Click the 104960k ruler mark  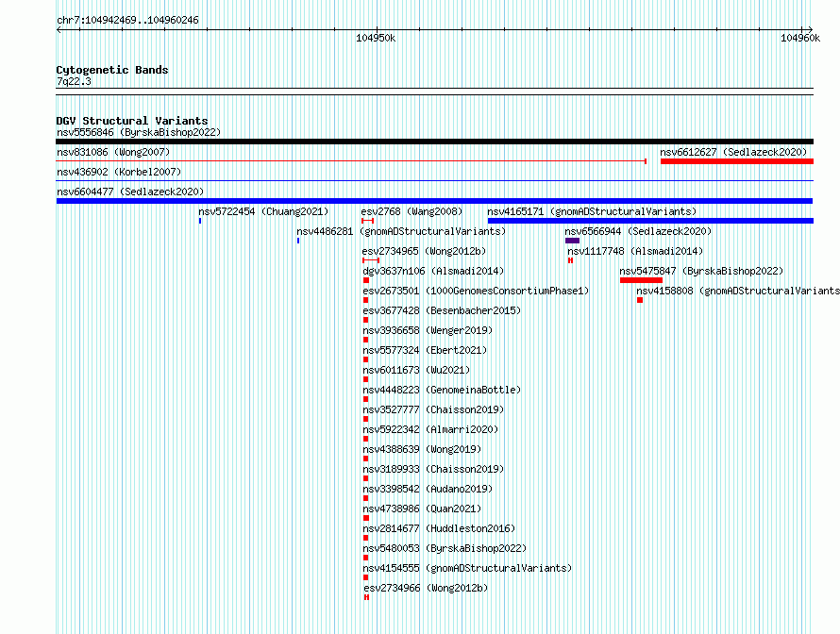[800, 38]
